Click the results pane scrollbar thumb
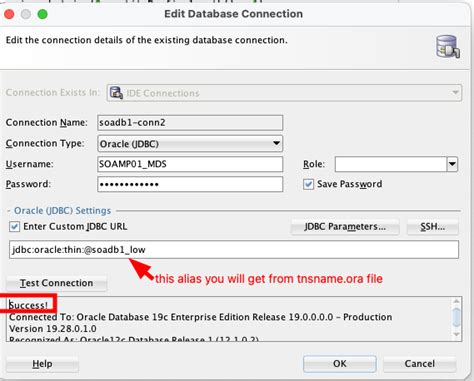 pyautogui.click(x=456, y=317)
